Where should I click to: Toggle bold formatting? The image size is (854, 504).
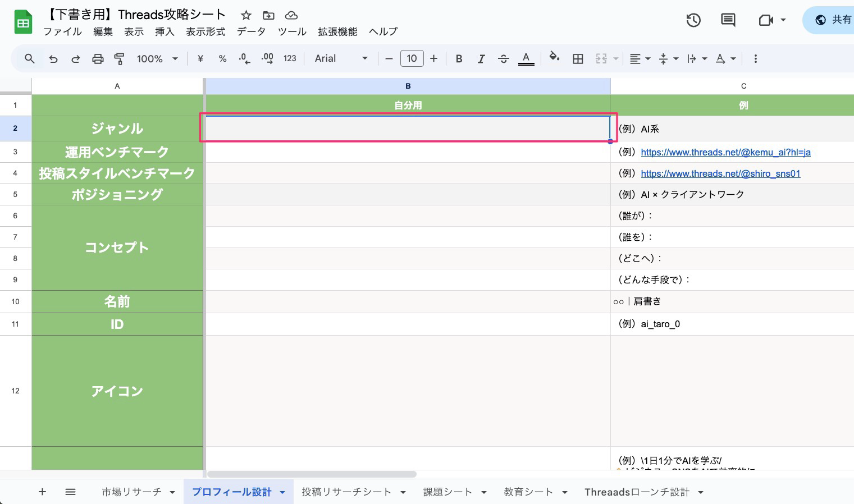pyautogui.click(x=459, y=59)
